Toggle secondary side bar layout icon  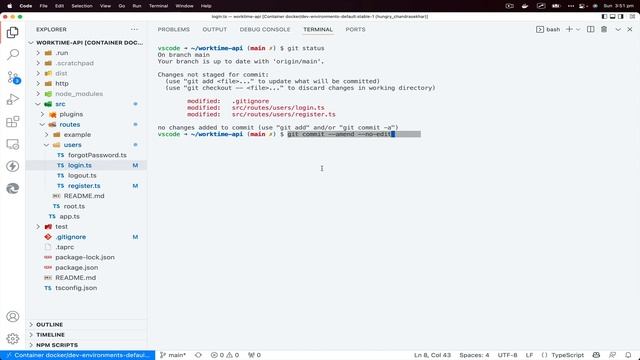(x=621, y=17)
